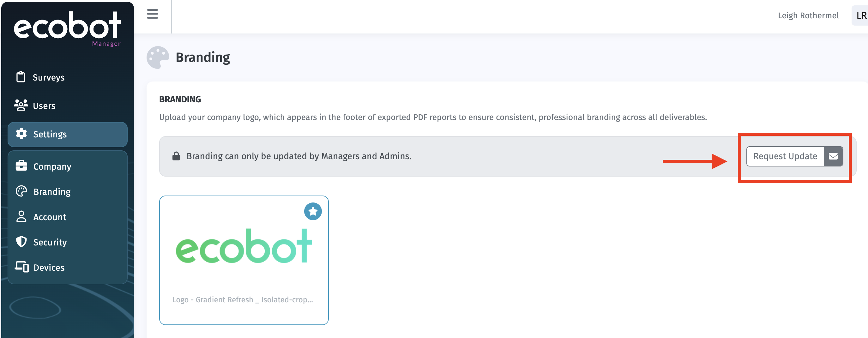The width and height of the screenshot is (868, 338).
Task: Open the Surveys menu item
Action: click(x=49, y=77)
